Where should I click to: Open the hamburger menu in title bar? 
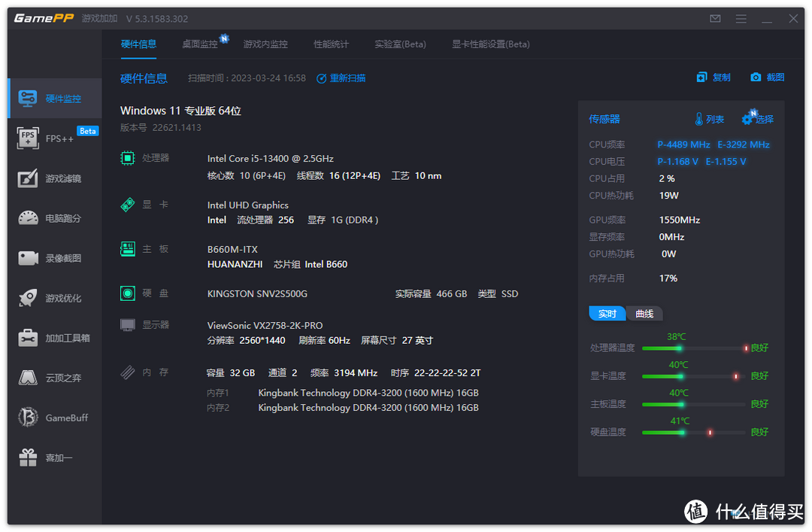point(741,19)
